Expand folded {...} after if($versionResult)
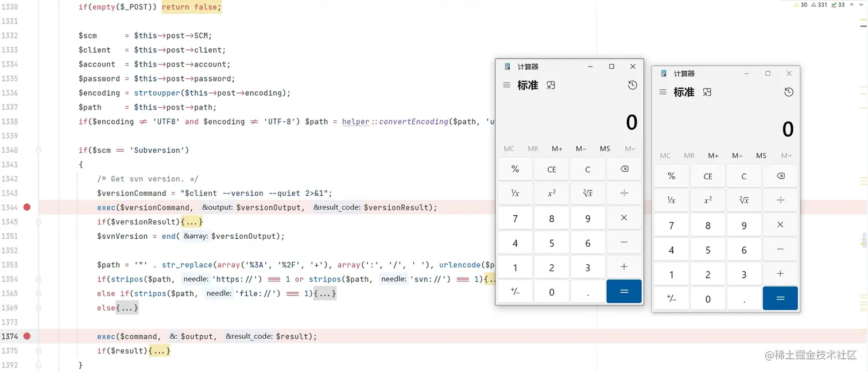The height and width of the screenshot is (372, 868). coord(192,222)
